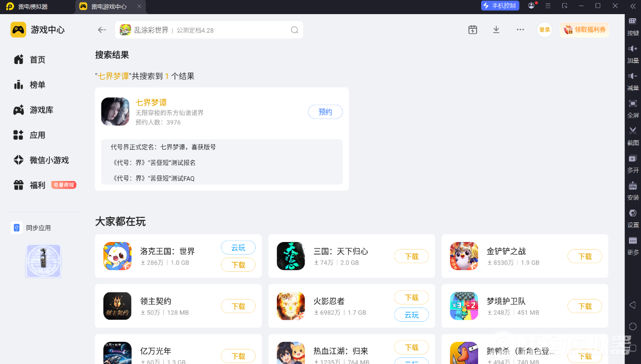
Task: Click the 游戏中心 logo
Action: click(x=38, y=30)
